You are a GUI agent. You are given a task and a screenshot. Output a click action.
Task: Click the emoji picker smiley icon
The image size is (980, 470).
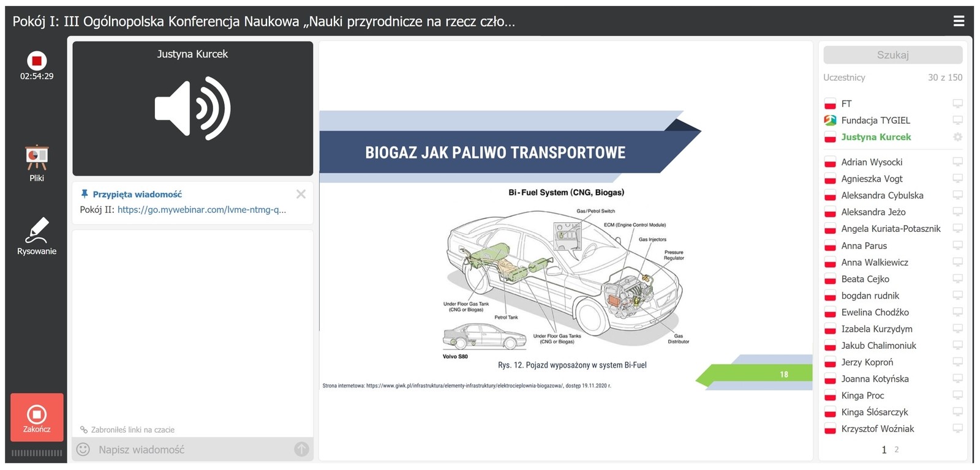click(83, 450)
